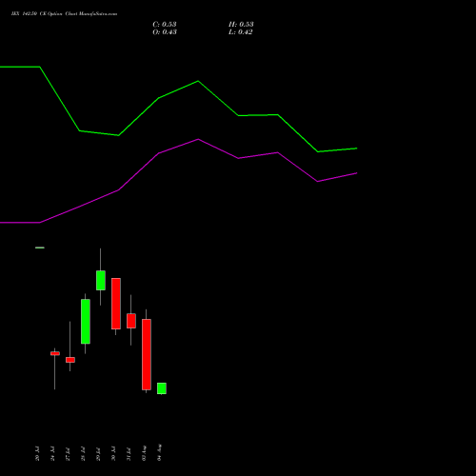Click the '20 Jul' date axis label
Image resolution: width=476 pixels, height=476 pixels.
[x=37, y=454]
